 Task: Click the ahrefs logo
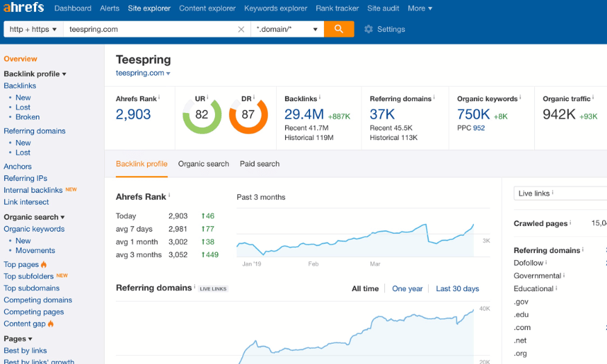24,7
